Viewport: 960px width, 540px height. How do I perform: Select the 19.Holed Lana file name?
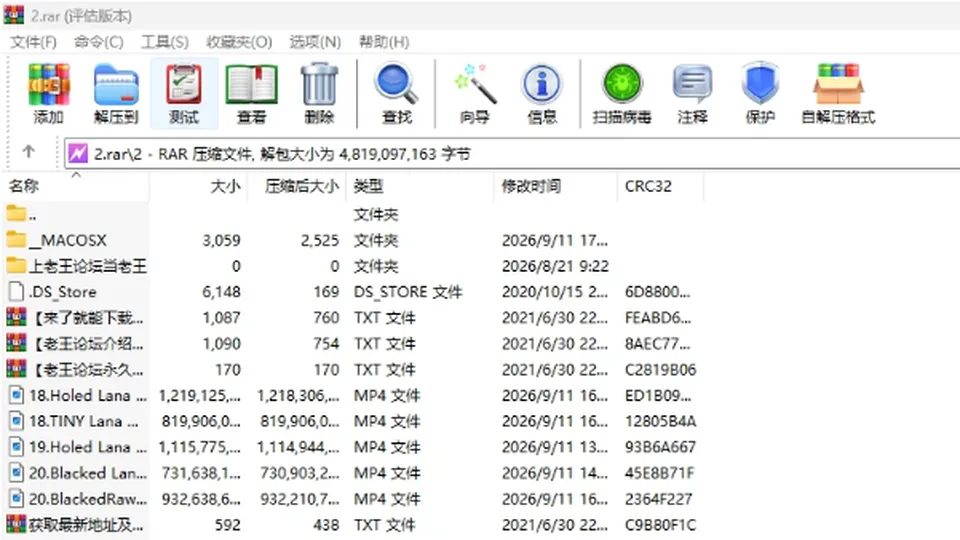click(x=88, y=447)
